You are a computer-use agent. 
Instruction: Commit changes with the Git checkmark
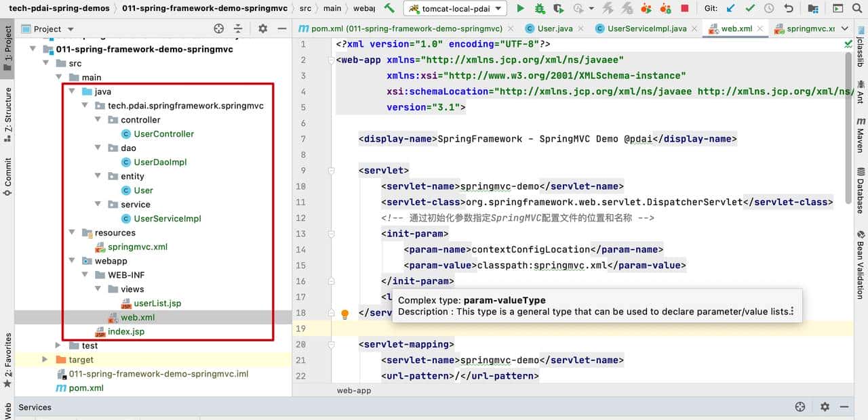coord(749,9)
